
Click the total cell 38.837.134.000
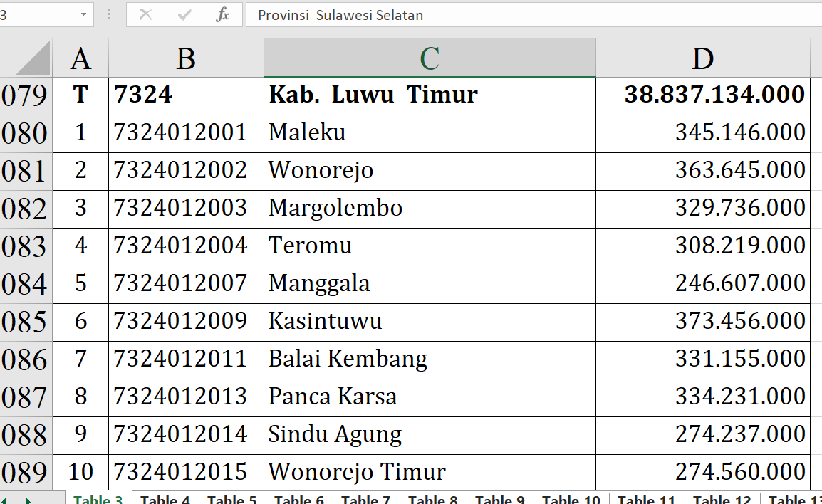[x=702, y=95]
